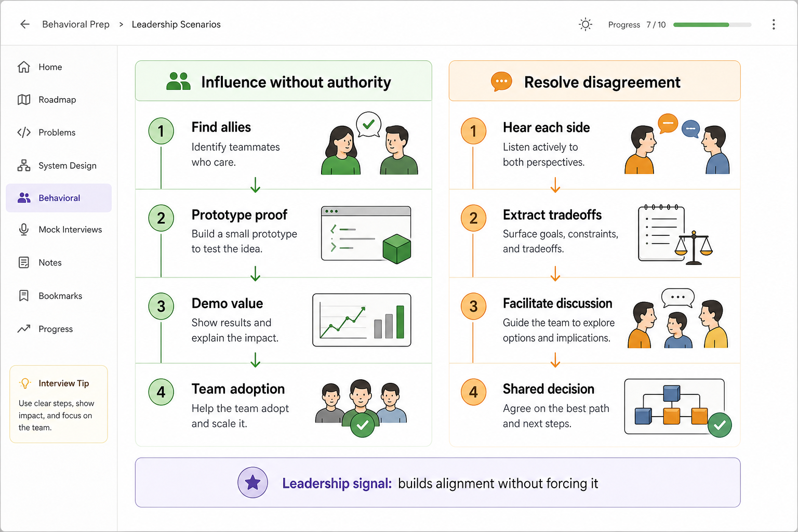Click the Leadership signal star icon
Screen dimensions: 798x532
coord(253,483)
